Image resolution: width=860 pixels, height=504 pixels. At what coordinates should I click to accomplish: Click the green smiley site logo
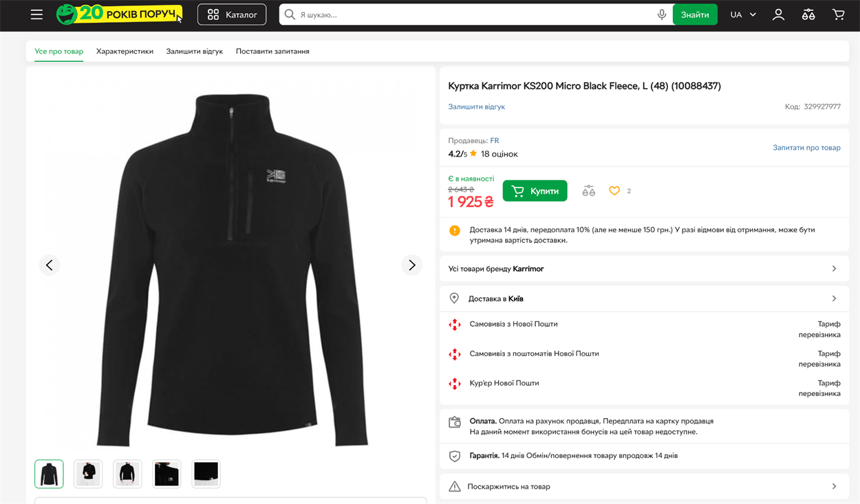tap(67, 14)
